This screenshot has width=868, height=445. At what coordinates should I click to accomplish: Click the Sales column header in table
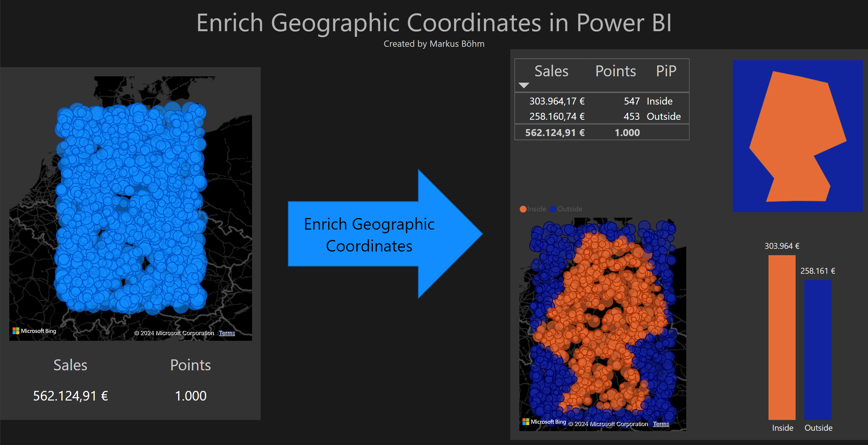point(551,71)
